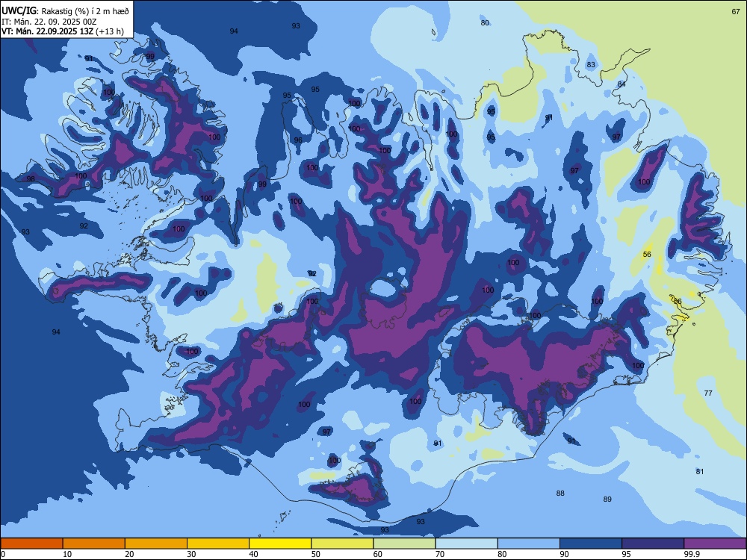Click the humidity value 98 on the map
The width and height of the screenshot is (747, 560).
coord(31,179)
